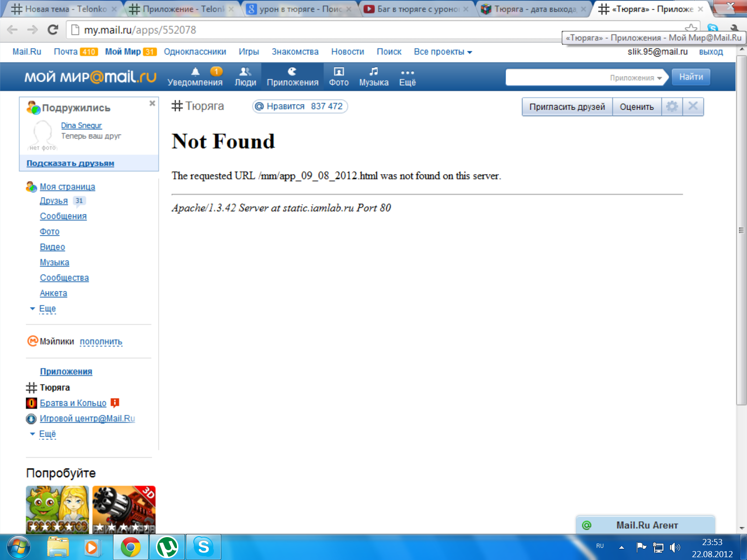Viewport: 747px width, 560px height.
Task: Open Одноклассники in top navigation
Action: [195, 52]
